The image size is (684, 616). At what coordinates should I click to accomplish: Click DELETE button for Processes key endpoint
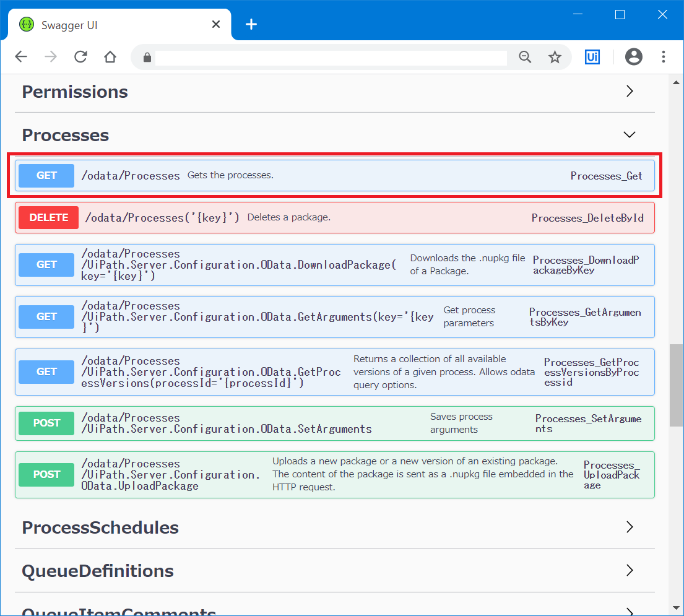tap(48, 217)
